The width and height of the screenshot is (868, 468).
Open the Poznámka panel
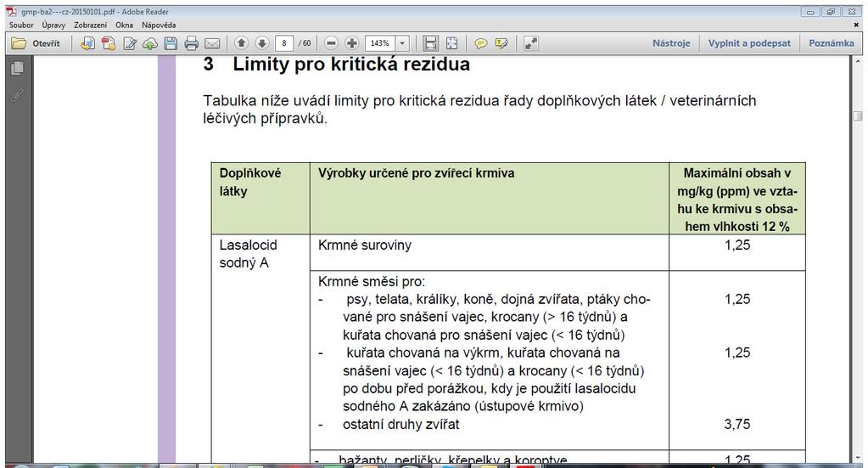(x=831, y=43)
